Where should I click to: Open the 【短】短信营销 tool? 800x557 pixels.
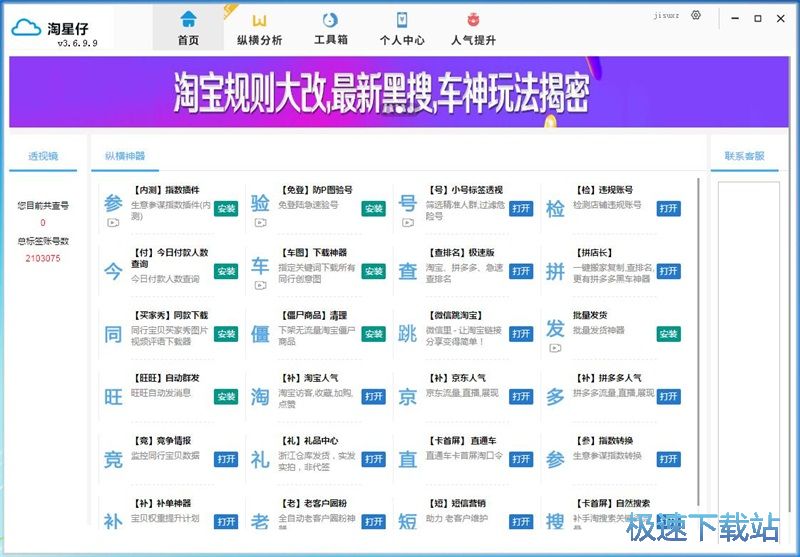pos(521,522)
